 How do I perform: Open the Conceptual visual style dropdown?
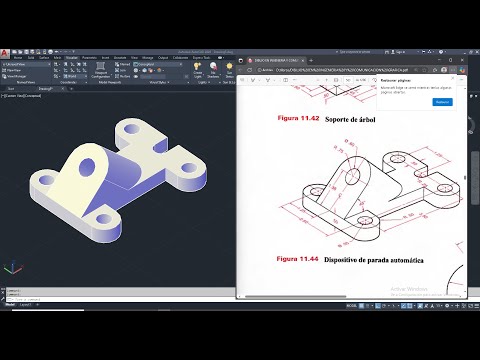click(x=158, y=64)
